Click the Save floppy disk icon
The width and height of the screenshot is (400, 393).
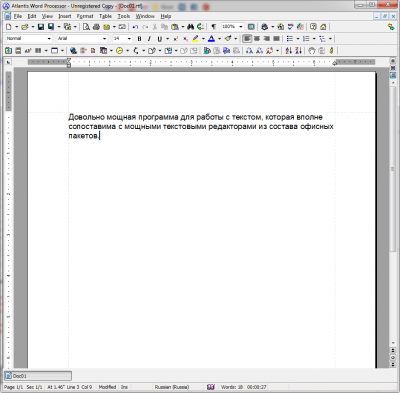pos(41,27)
